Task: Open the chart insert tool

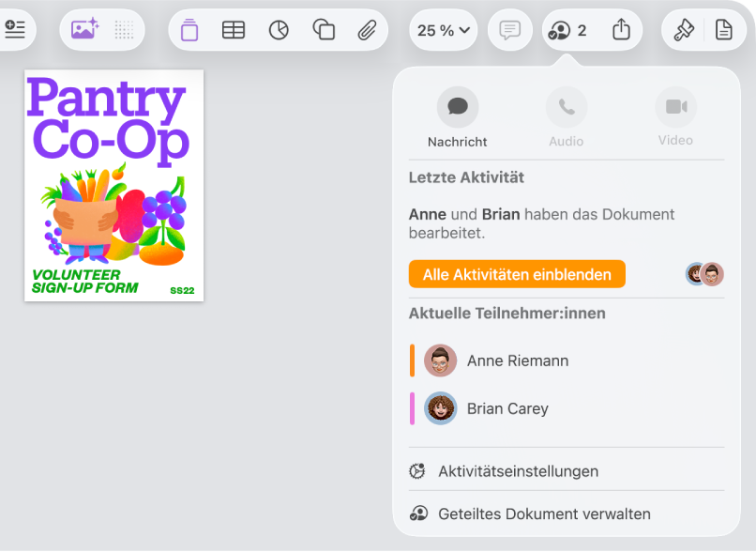Action: tap(279, 30)
